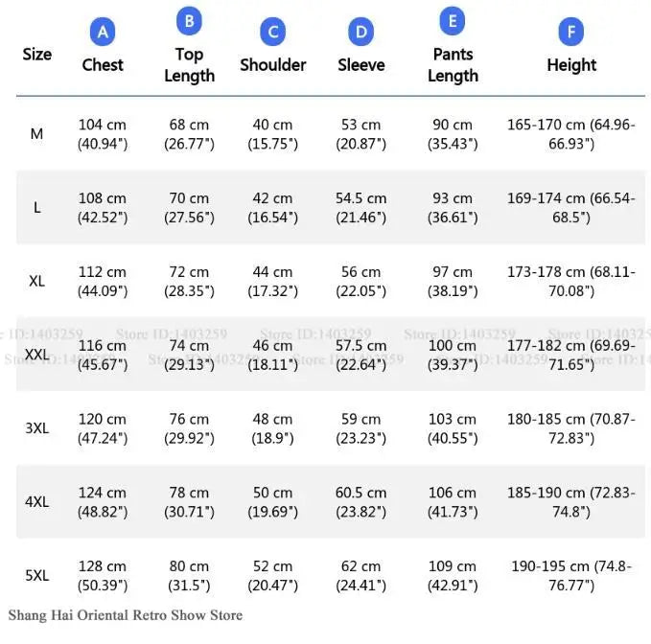Viewport: 651px width, 644px height.
Task: Click the 106 cm pants length cell
Action: [x=453, y=502]
